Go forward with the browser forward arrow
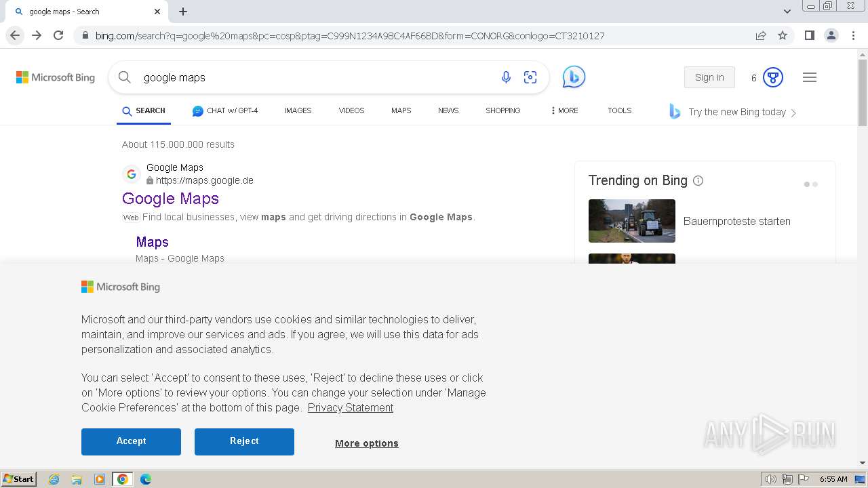 (37, 35)
